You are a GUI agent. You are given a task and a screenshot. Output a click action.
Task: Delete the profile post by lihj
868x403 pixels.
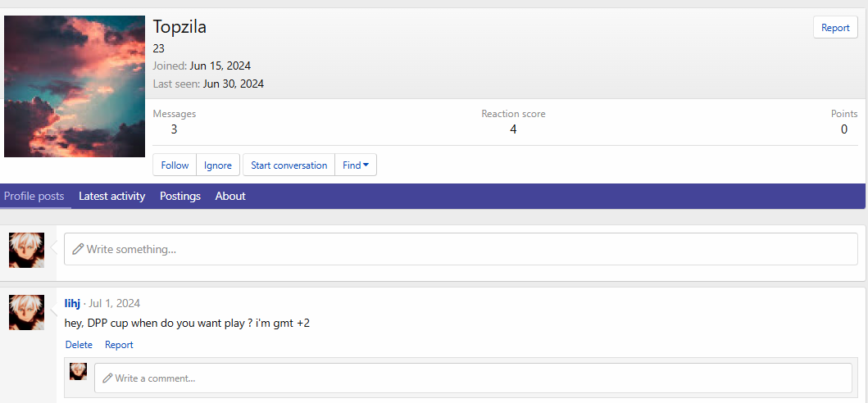(x=79, y=345)
